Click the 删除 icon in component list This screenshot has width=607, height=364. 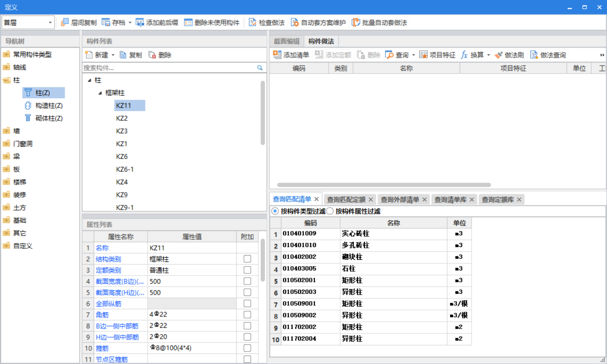pyautogui.click(x=152, y=55)
